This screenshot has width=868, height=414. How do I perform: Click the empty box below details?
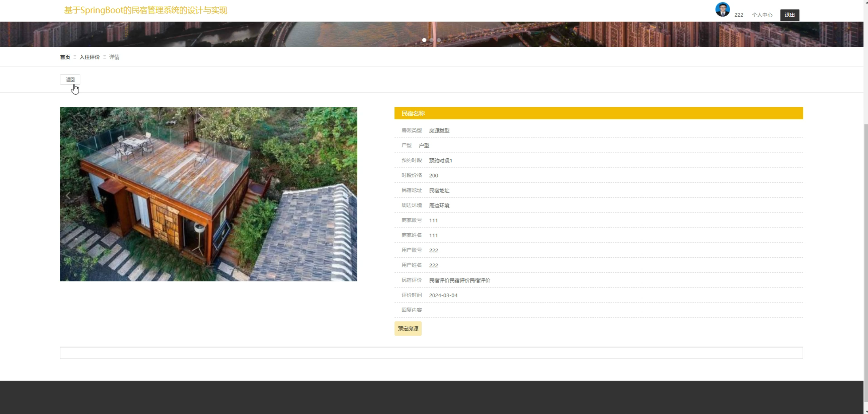click(431, 353)
